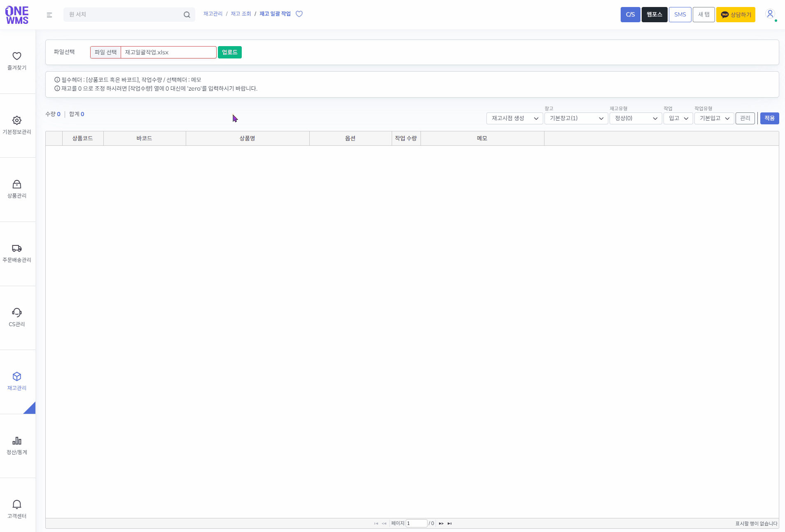Open the 작업 입고 dropdown

point(678,118)
